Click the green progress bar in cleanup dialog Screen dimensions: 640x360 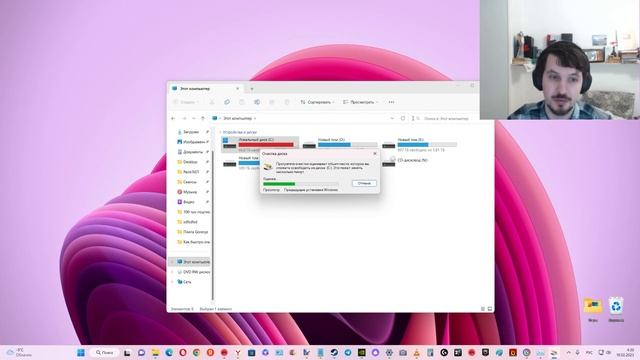279,184
